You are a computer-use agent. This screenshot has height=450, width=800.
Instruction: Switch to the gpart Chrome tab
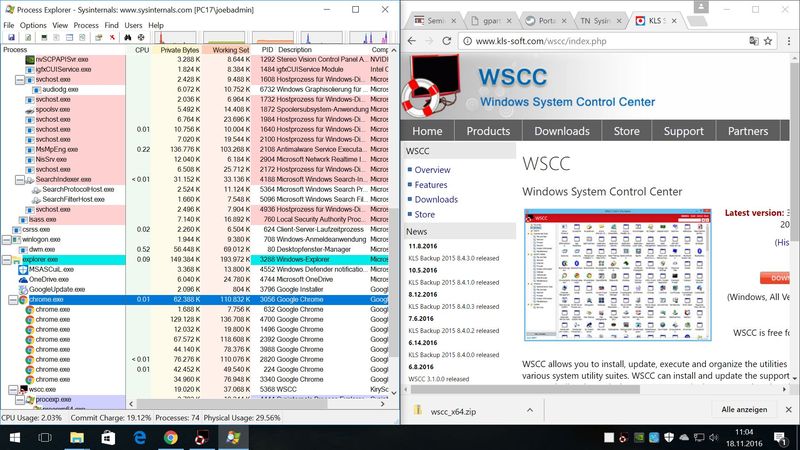point(492,21)
